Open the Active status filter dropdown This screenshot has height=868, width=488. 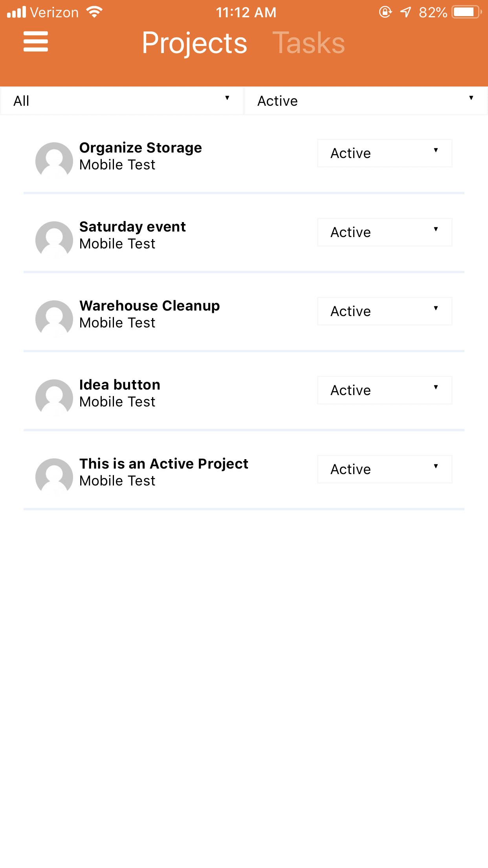[365, 101]
